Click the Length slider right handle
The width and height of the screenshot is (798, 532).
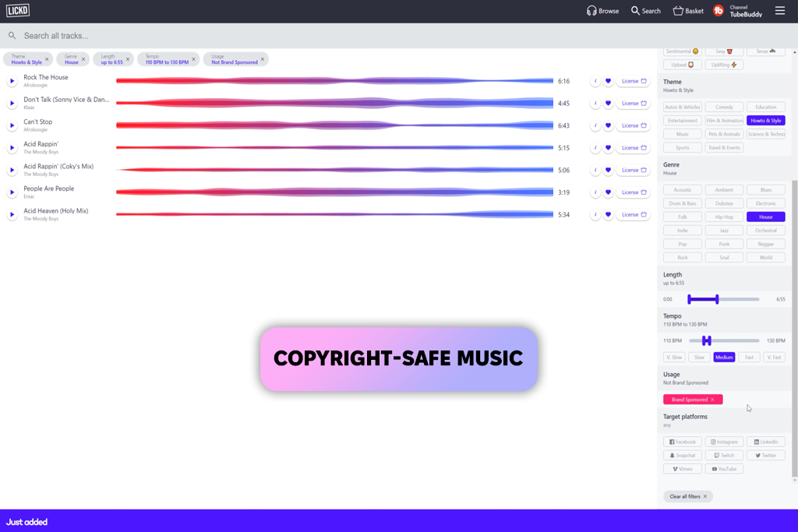coord(717,299)
